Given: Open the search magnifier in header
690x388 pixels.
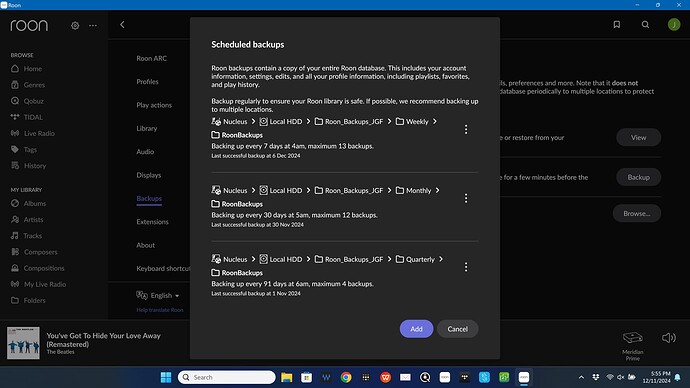Looking at the screenshot, I should [x=645, y=25].
